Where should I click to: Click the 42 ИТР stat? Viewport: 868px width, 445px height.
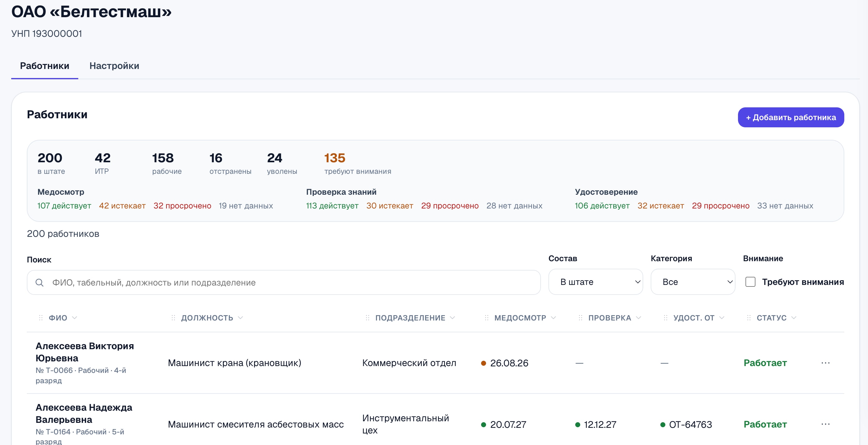[103, 163]
